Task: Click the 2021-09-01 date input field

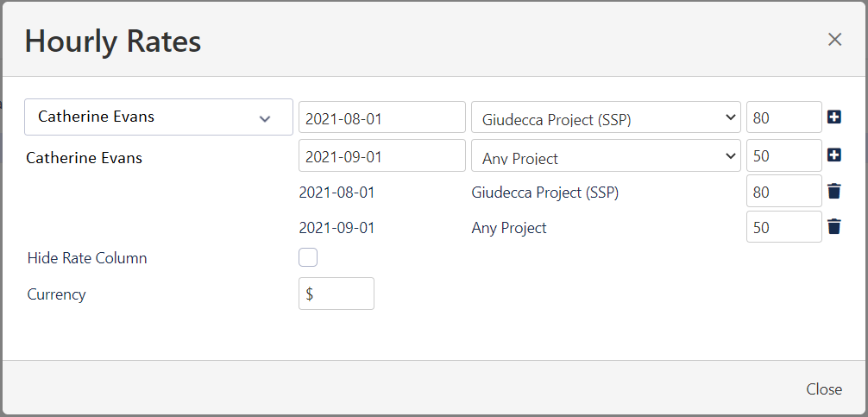Action: (x=381, y=156)
